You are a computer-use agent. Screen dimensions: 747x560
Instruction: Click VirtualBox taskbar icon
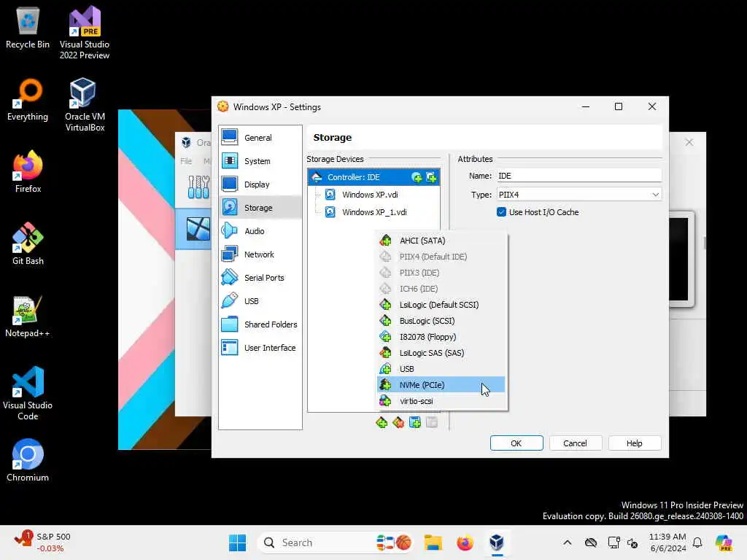(497, 542)
